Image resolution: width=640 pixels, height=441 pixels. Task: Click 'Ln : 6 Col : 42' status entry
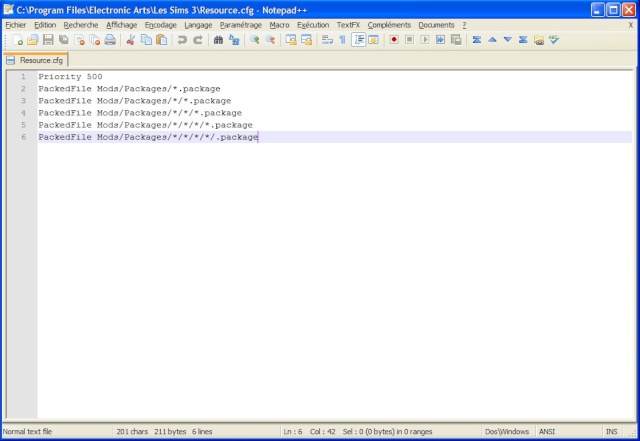point(309,432)
